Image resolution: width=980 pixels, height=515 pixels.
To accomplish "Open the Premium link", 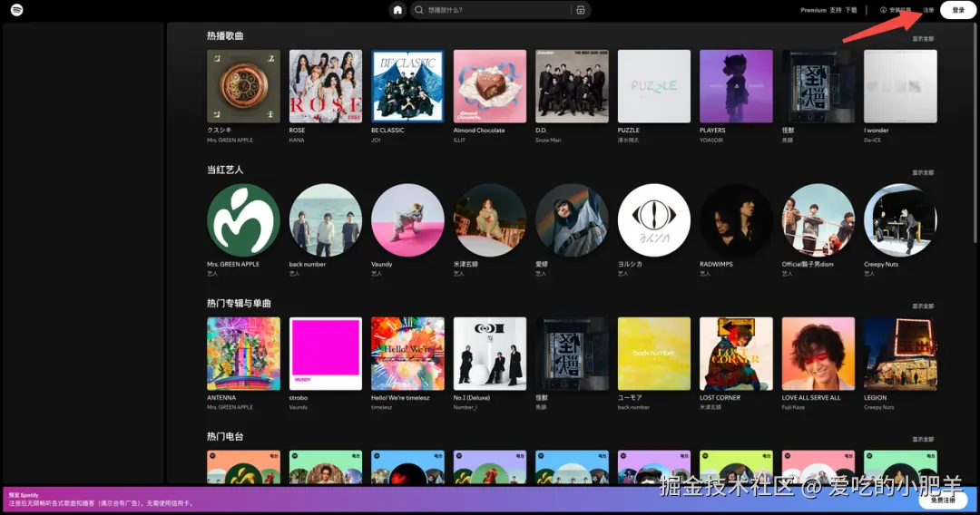I will pyautogui.click(x=813, y=10).
